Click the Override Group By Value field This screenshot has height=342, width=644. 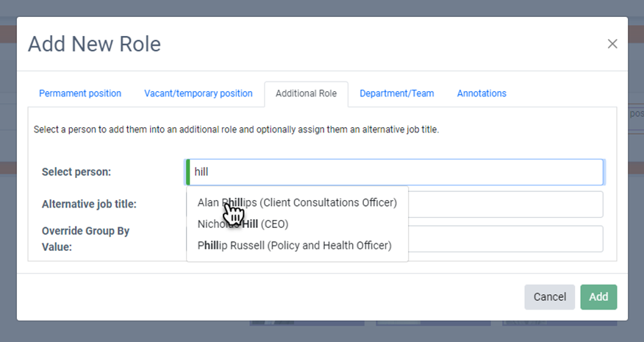(x=506, y=239)
